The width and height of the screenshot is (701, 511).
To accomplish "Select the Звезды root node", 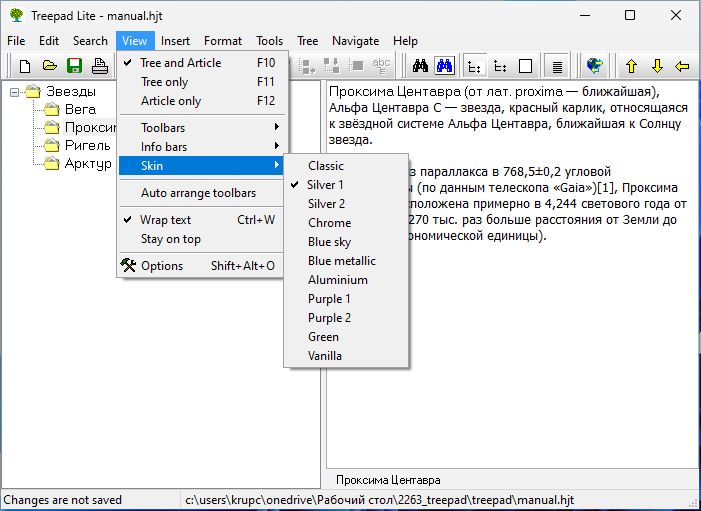I will pyautogui.click(x=71, y=91).
